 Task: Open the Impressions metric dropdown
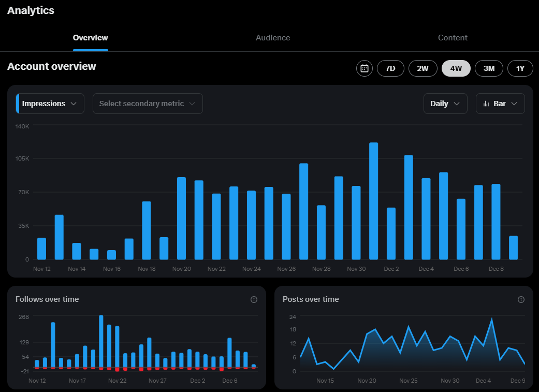(50, 104)
